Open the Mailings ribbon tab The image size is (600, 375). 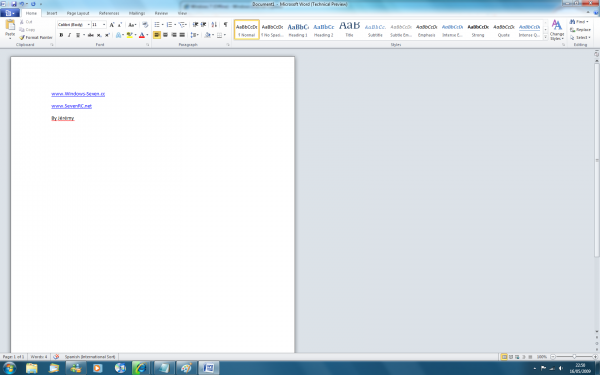tap(137, 13)
